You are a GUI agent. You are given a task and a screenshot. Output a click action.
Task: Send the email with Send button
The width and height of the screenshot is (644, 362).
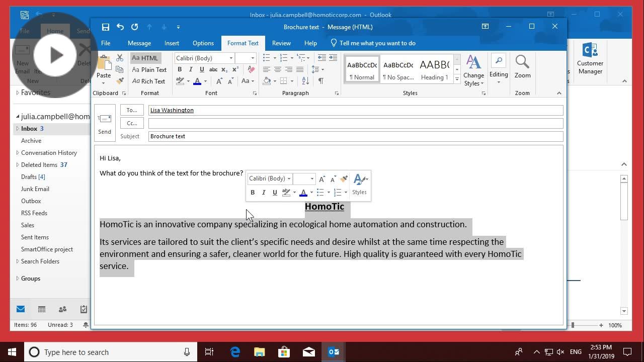pos(105,123)
